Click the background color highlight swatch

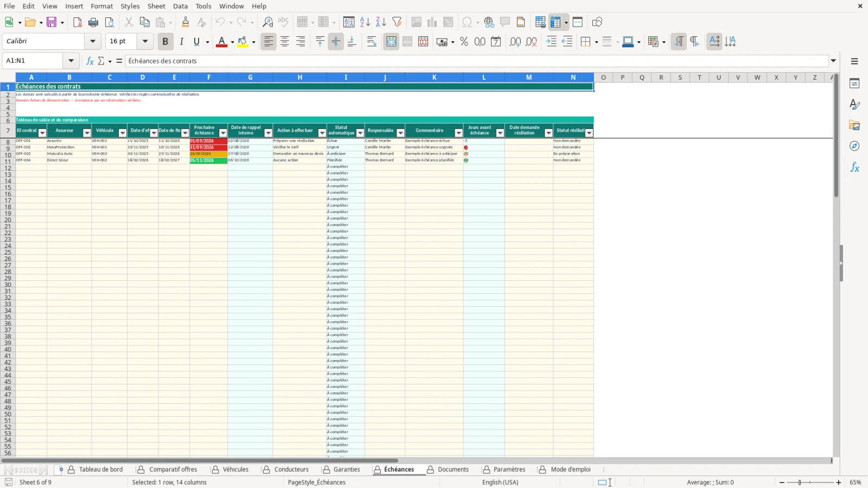tap(242, 42)
